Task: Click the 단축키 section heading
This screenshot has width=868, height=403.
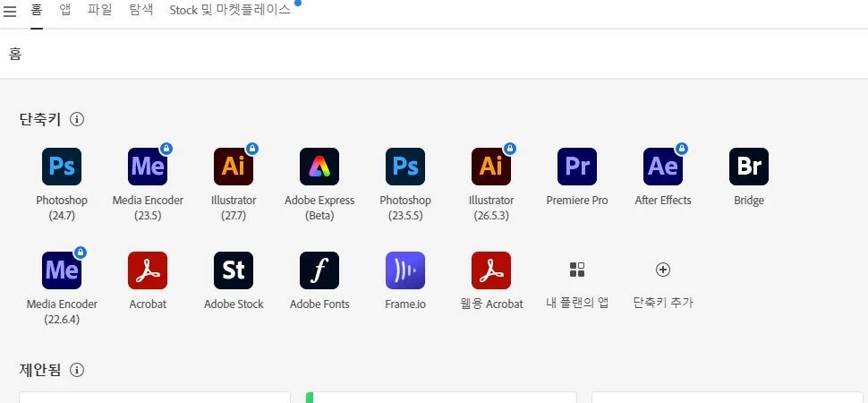Action: pyautogui.click(x=40, y=119)
